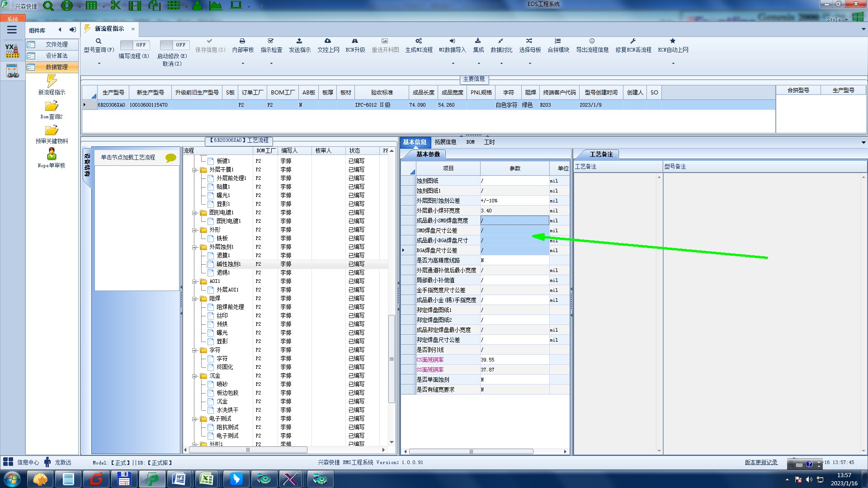This screenshot has width=868, height=488.
Task: Open dropdown arrow under 型号查询
Action: coord(99,63)
